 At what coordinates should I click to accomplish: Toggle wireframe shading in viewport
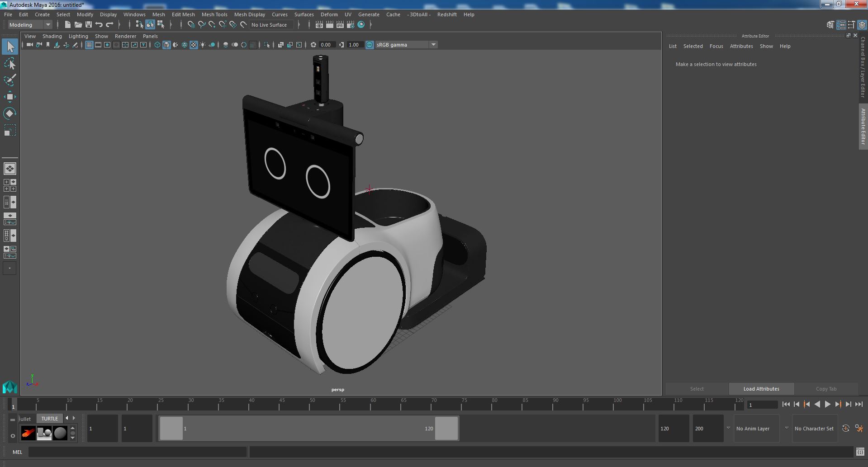pos(157,45)
